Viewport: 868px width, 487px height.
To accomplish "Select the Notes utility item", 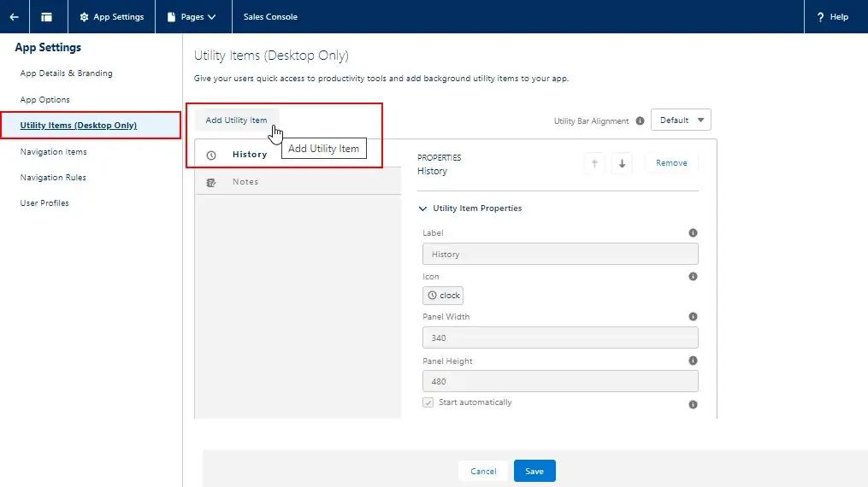I will (245, 182).
